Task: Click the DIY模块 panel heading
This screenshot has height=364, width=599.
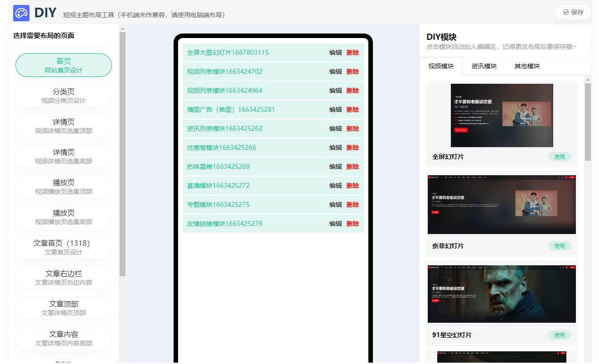Action: click(441, 37)
